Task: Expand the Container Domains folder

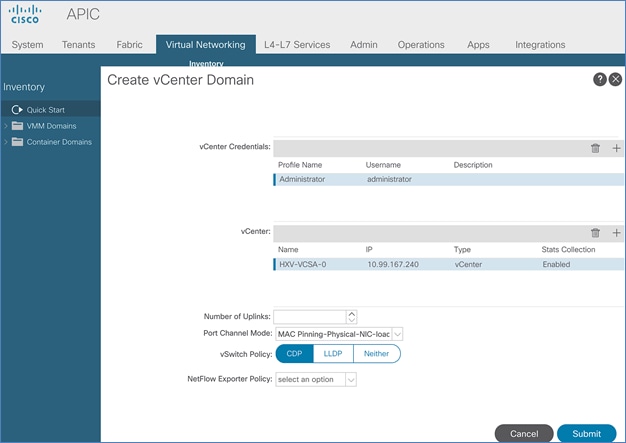Action: click(6, 142)
